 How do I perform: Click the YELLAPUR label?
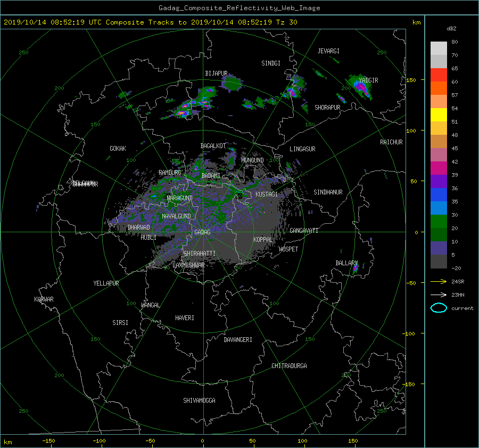click(x=106, y=283)
